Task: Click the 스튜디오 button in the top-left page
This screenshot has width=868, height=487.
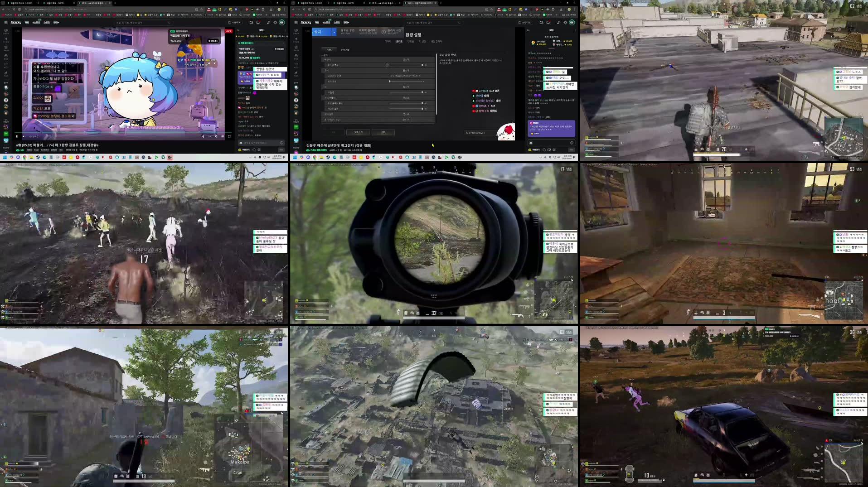Action: [x=234, y=22]
